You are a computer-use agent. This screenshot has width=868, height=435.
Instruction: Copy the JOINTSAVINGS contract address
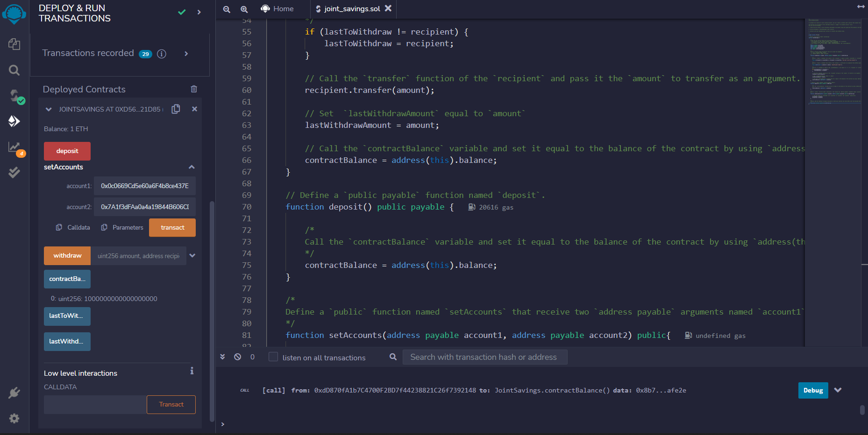[176, 109]
